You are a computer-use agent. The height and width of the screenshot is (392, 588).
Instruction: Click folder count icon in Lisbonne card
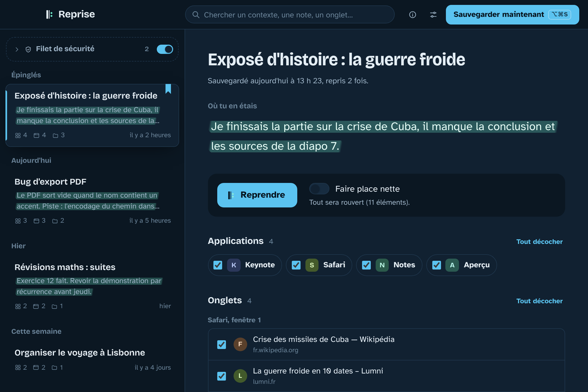(x=54, y=367)
